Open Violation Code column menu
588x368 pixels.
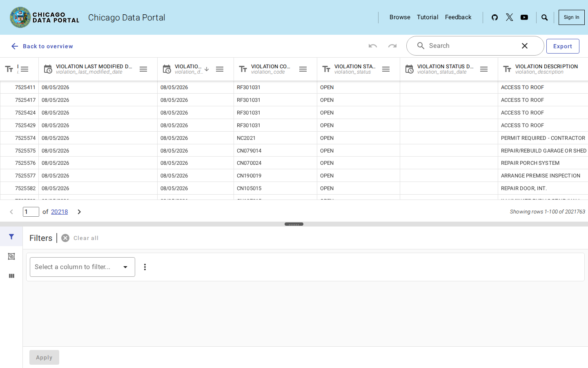303,69
